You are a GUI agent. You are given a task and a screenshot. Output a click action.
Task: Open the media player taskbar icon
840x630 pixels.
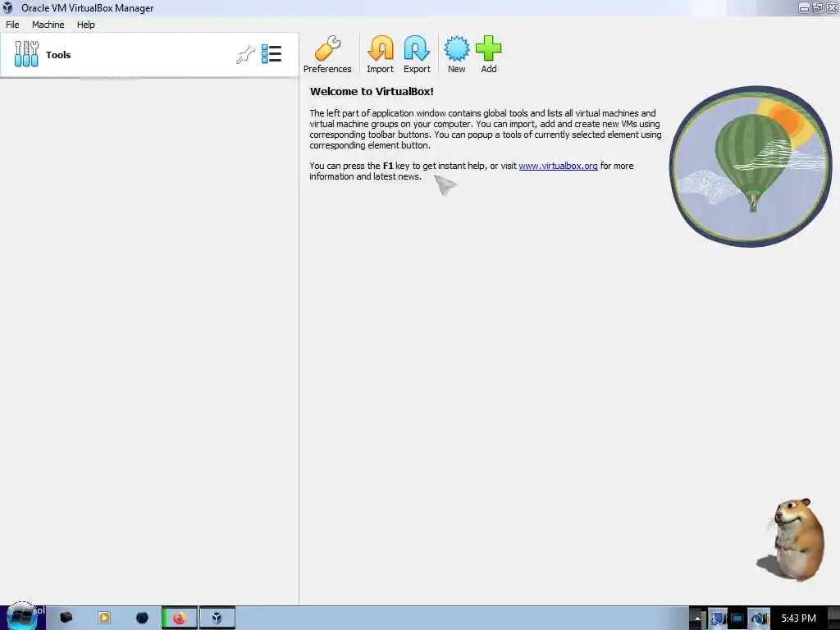click(104, 619)
